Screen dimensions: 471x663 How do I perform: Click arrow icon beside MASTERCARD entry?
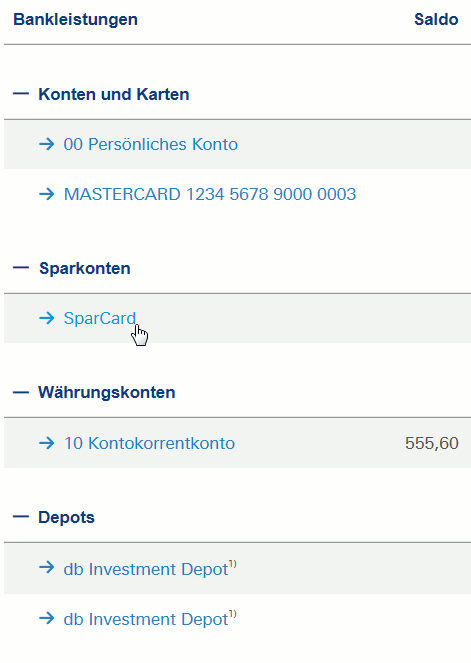47,194
